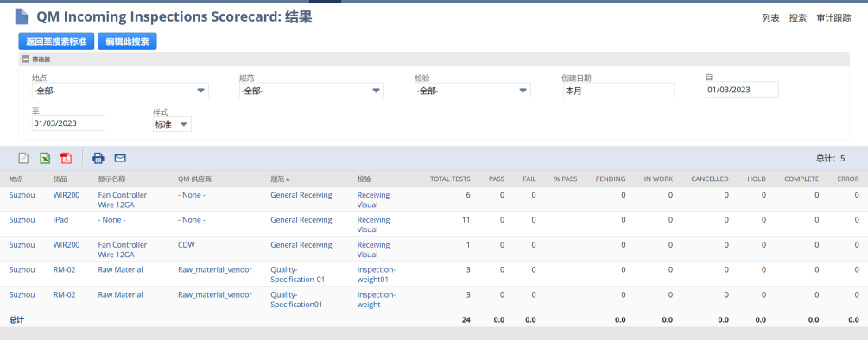
Task: Toggle sort on the 规范 column header
Action: click(x=280, y=179)
